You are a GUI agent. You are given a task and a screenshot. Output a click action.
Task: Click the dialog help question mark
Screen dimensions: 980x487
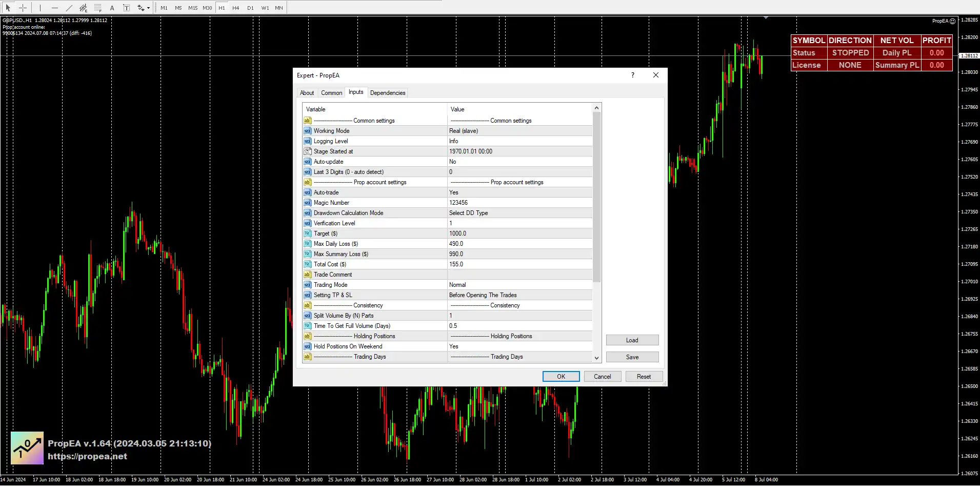pos(633,75)
